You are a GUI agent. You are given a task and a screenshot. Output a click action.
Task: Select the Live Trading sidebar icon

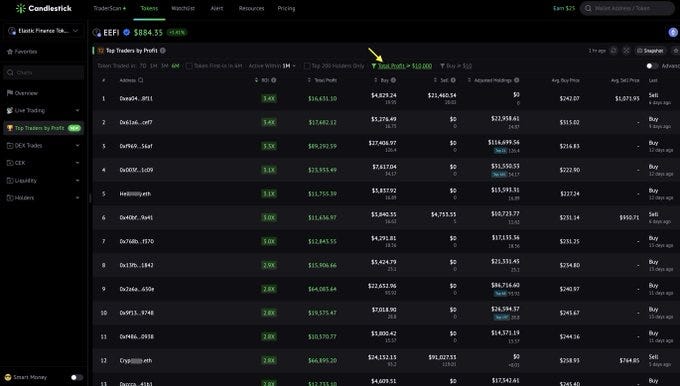pos(10,111)
